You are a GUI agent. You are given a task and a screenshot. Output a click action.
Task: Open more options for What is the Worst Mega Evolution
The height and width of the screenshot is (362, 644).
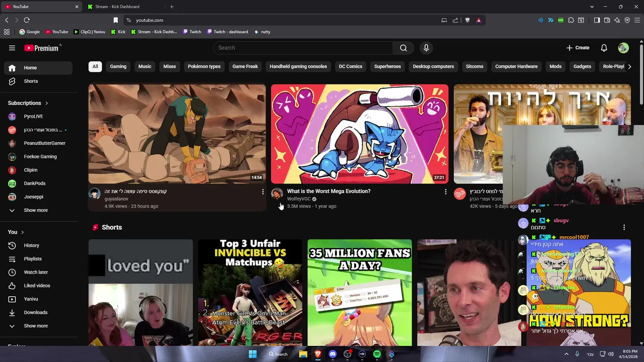pyautogui.click(x=445, y=192)
